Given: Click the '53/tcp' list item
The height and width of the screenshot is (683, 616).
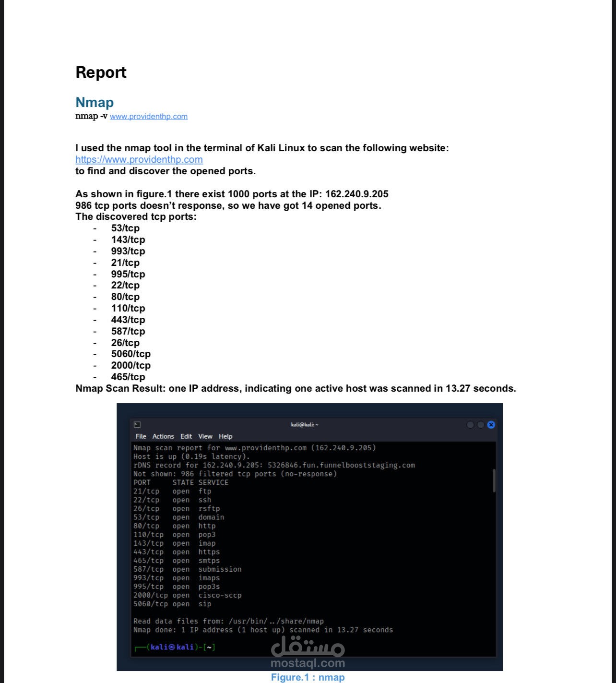Looking at the screenshot, I should click(125, 228).
